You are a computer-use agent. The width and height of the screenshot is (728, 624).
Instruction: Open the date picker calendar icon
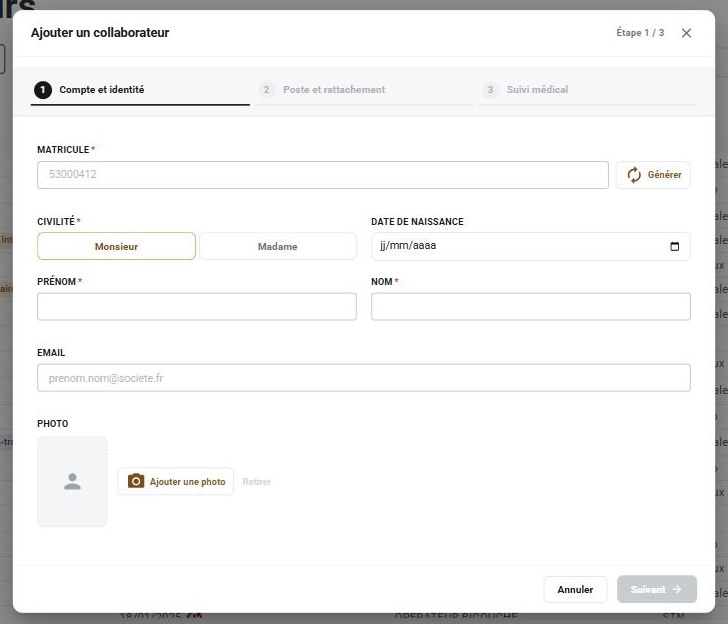pyautogui.click(x=675, y=246)
